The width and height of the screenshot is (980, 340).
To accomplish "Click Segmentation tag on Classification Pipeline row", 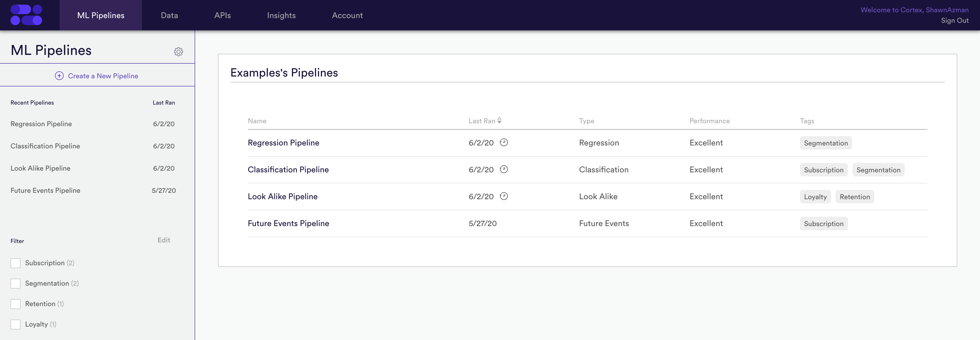I will click(878, 170).
